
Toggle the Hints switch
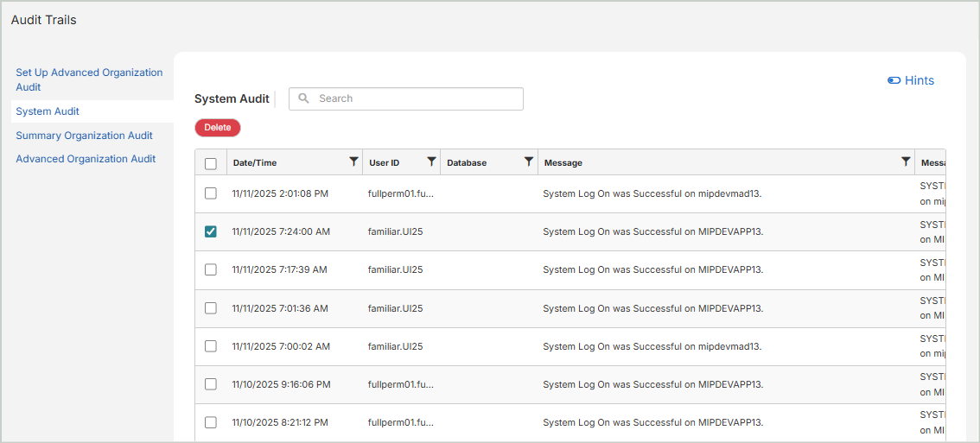[894, 80]
